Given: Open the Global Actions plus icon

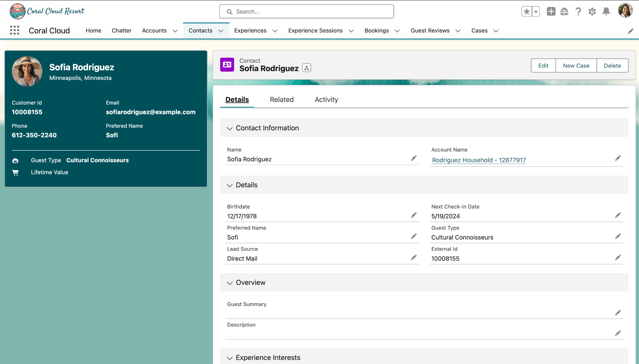Looking at the screenshot, I should (551, 12).
